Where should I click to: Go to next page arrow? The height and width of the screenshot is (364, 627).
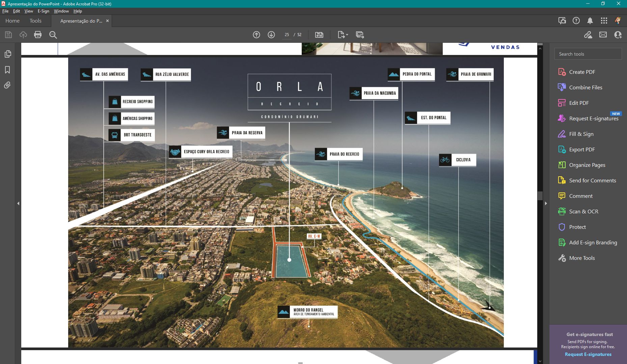pos(271,35)
